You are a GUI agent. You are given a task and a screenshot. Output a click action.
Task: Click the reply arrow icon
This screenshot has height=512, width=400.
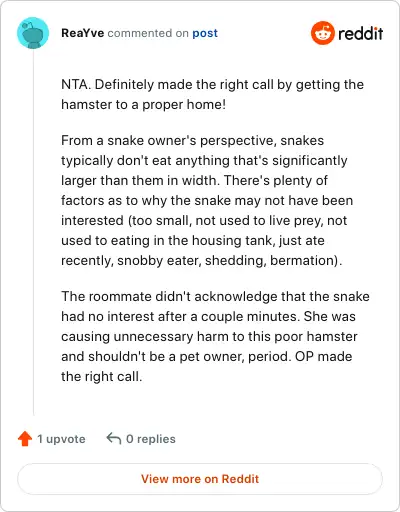(114, 438)
